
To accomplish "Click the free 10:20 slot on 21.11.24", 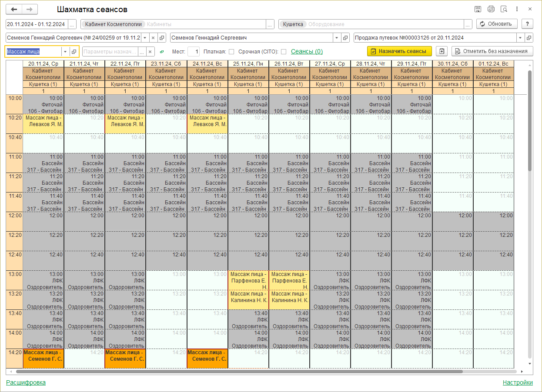I will coord(84,124).
